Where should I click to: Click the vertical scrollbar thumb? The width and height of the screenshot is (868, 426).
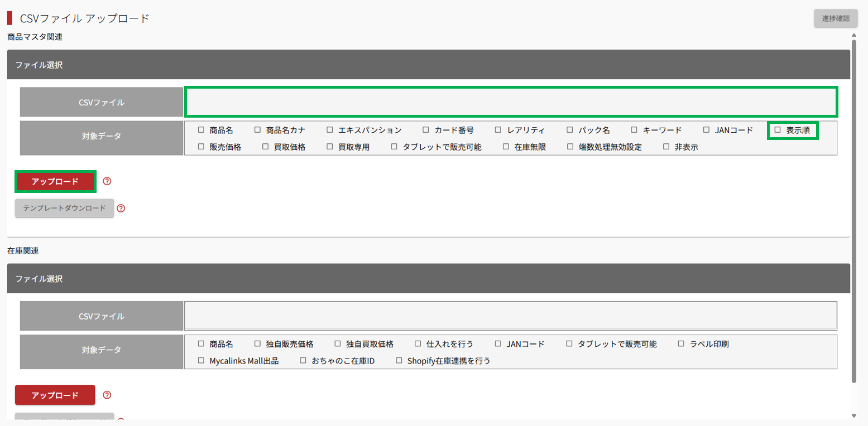coord(853,212)
